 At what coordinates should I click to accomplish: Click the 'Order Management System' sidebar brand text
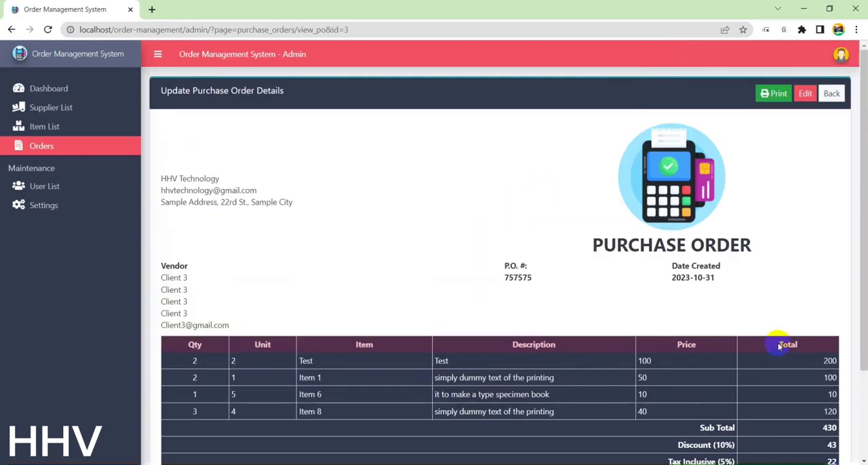click(x=78, y=54)
